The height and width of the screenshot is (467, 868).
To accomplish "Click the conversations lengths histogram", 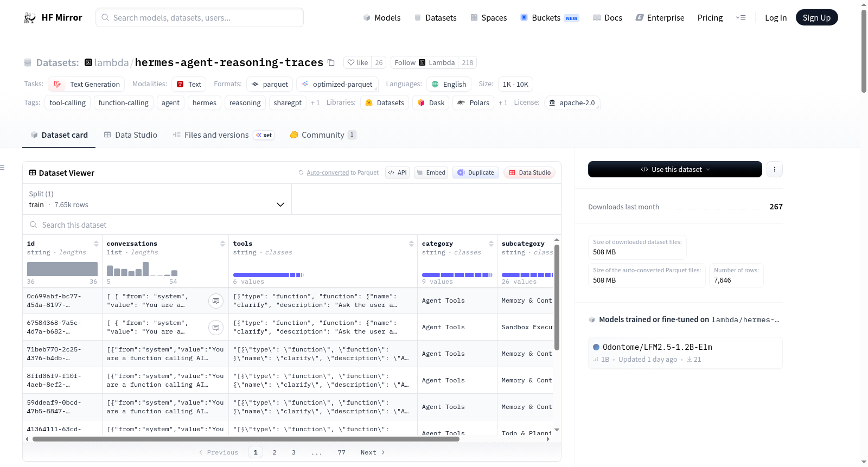I will 142,269.
